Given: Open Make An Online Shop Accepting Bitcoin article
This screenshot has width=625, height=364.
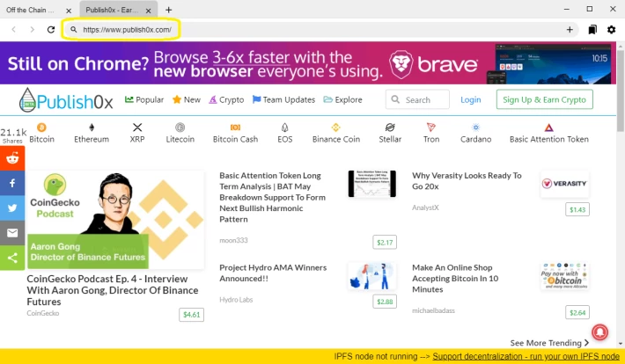Looking at the screenshot, I should pos(455,279).
